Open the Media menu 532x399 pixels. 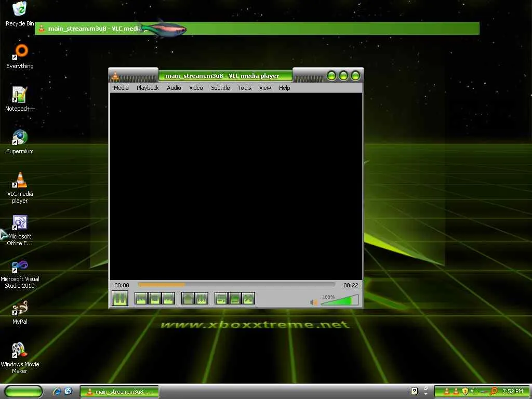(x=121, y=88)
